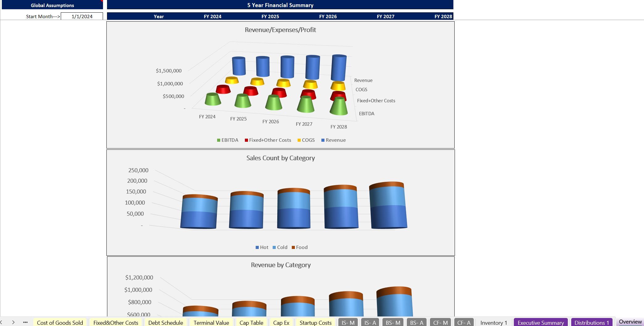Screen dimensions: 644x326
Task: Open the BS- M sheet tab
Action: (393, 322)
